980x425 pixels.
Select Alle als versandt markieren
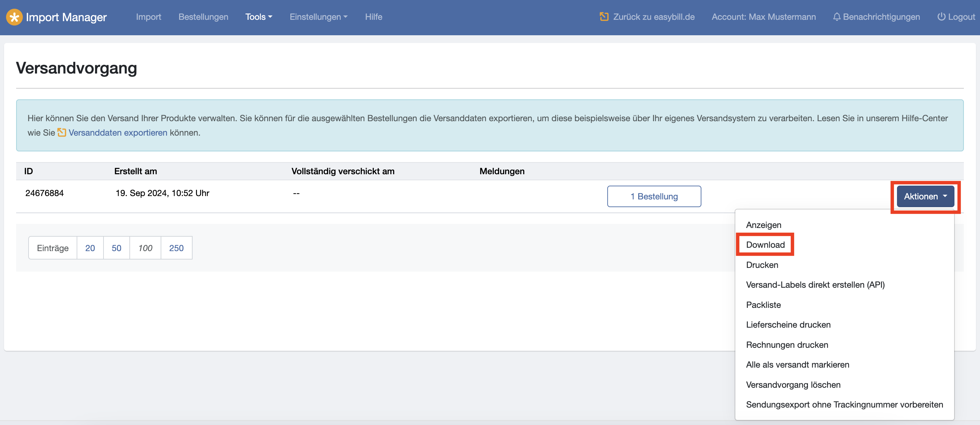(798, 364)
